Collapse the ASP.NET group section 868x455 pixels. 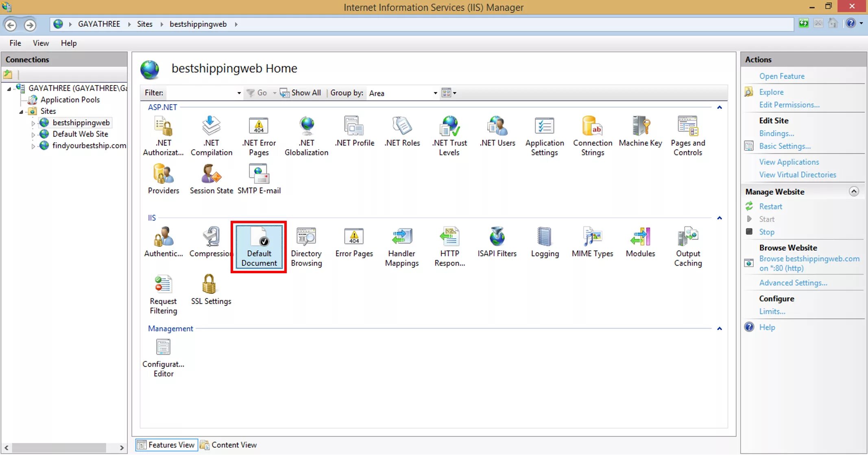coord(719,108)
